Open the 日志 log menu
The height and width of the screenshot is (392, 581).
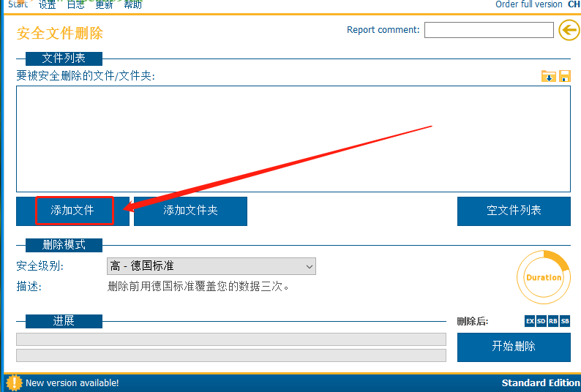[x=75, y=4]
